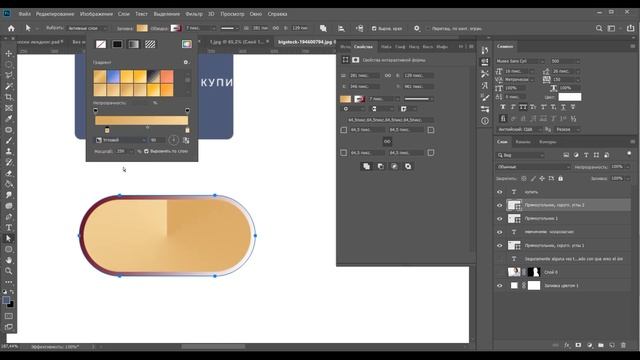Hide the selected rounded rectangle 2 layer
Viewport: 640px width, 360px height.
click(500, 205)
